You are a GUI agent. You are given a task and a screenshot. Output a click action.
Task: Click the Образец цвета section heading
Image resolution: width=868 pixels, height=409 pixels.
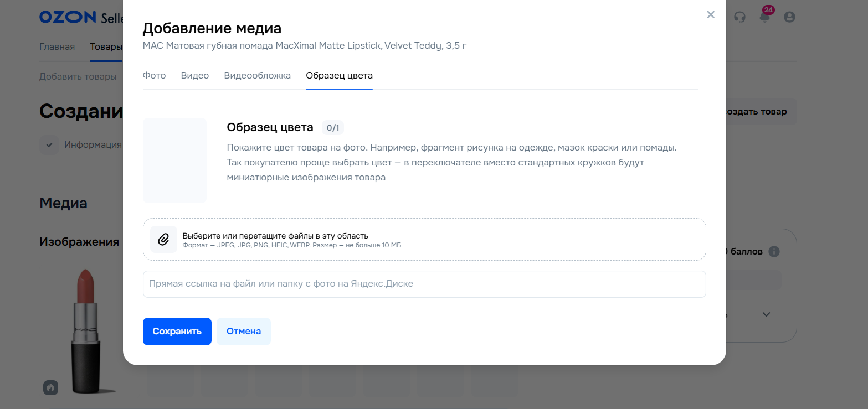tap(270, 127)
